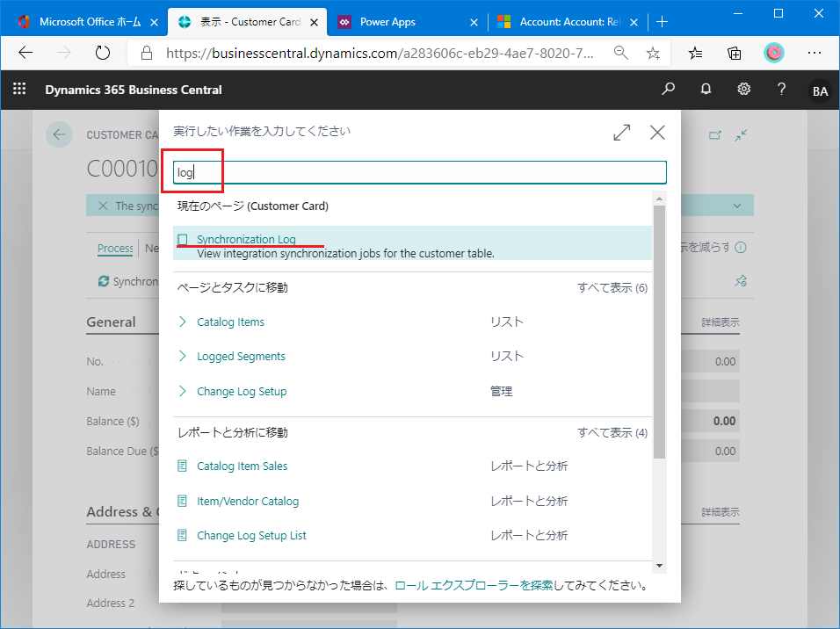This screenshot has width=840, height=629.
Task: Open the help question mark
Action: coord(782,89)
